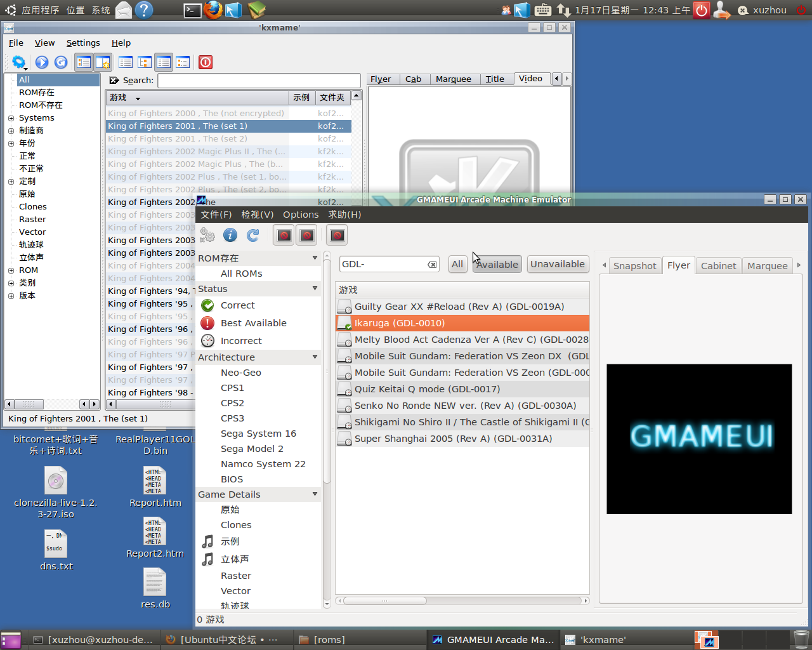Open the Settings menu in kxmame
The height and width of the screenshot is (650, 812).
tap(83, 43)
